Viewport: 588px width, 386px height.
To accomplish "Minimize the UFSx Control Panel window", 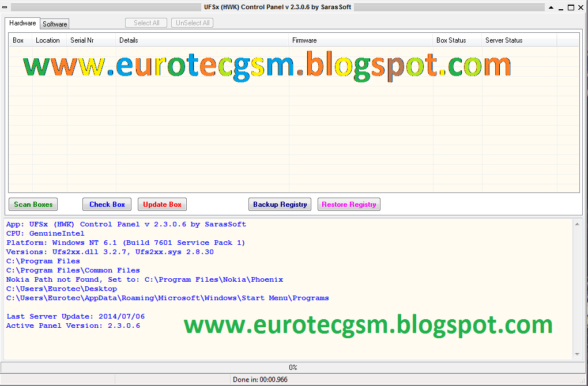I will tap(561, 8).
